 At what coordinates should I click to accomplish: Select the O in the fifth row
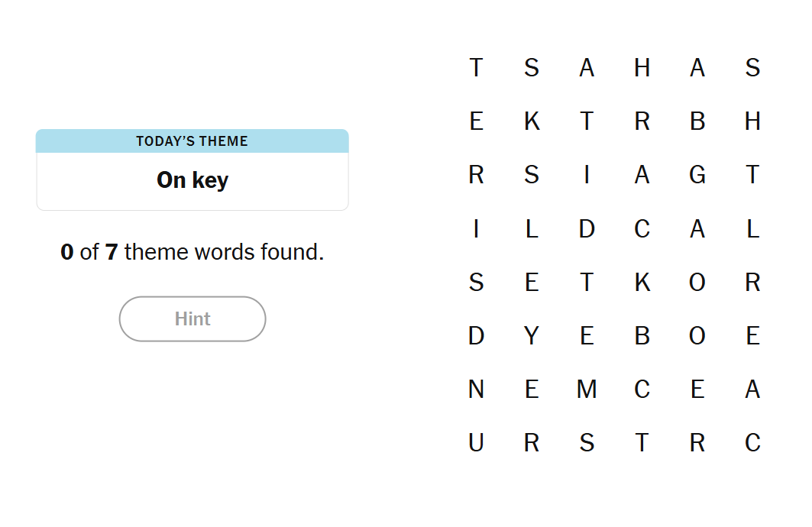point(697,282)
